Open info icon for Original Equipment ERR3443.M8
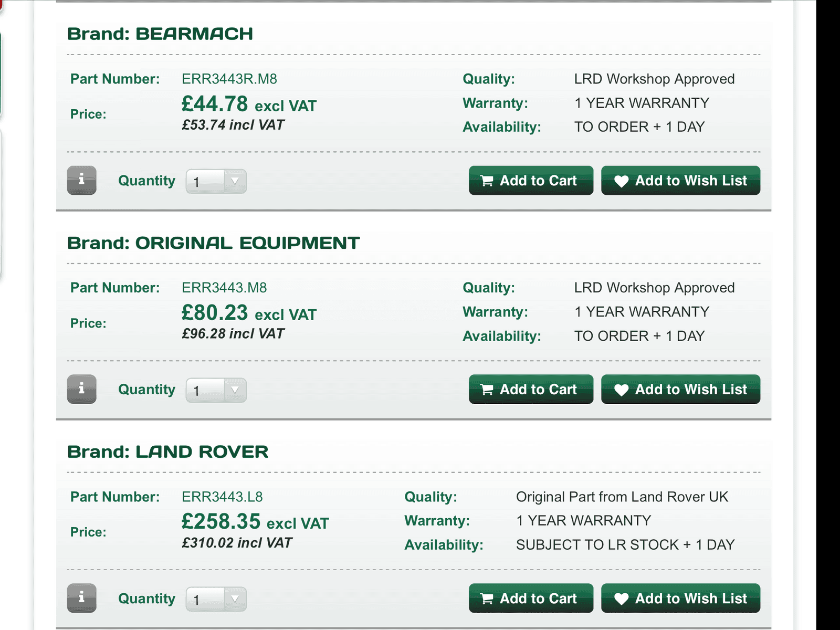The width and height of the screenshot is (840, 630). tap(81, 390)
